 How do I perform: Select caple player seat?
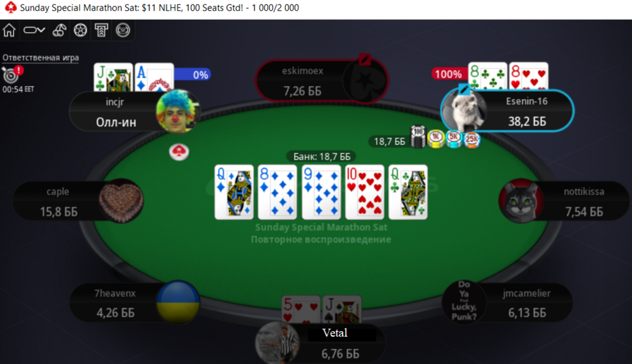pyautogui.click(x=79, y=201)
